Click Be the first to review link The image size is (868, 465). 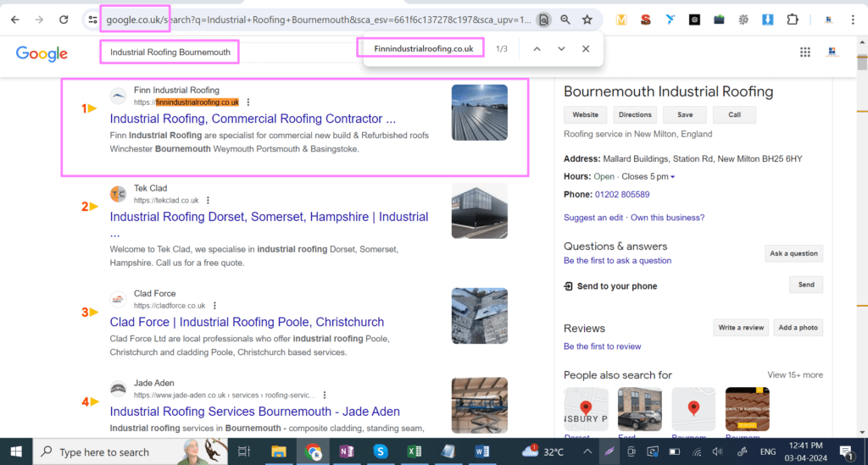click(x=603, y=346)
